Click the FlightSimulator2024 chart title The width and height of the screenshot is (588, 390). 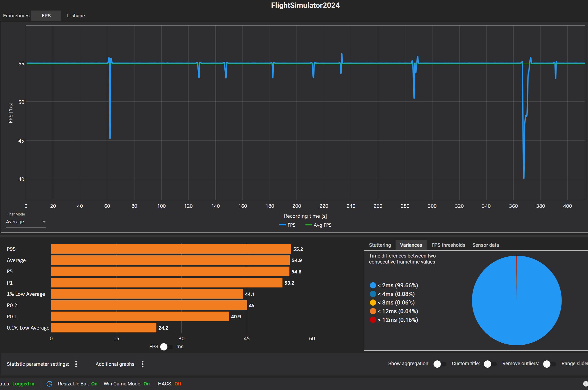(305, 5)
